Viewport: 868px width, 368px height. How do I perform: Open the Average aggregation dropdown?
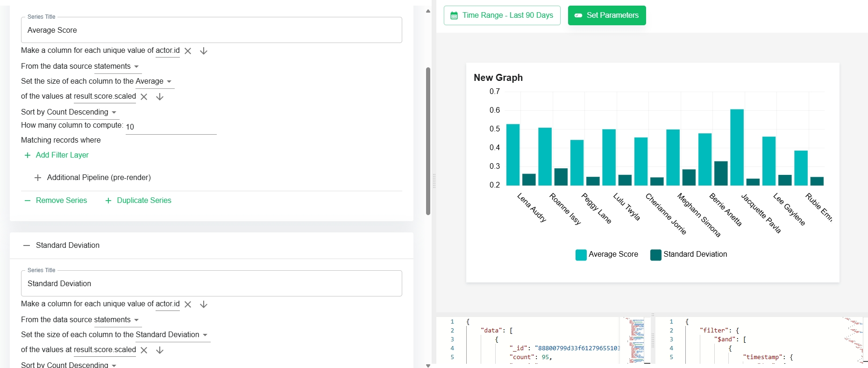[x=155, y=81]
